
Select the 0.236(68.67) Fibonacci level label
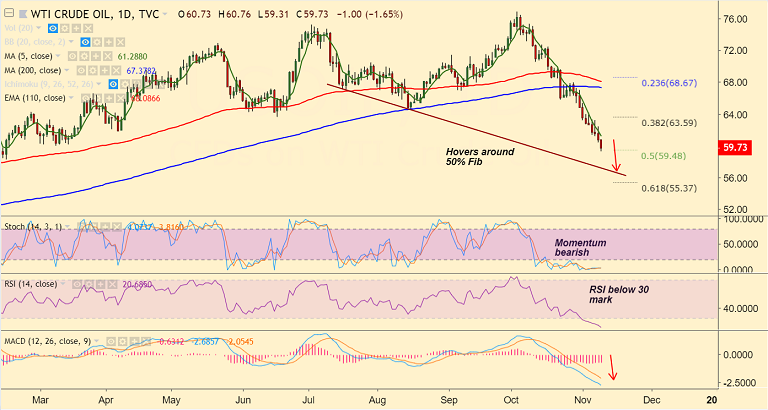pos(669,83)
